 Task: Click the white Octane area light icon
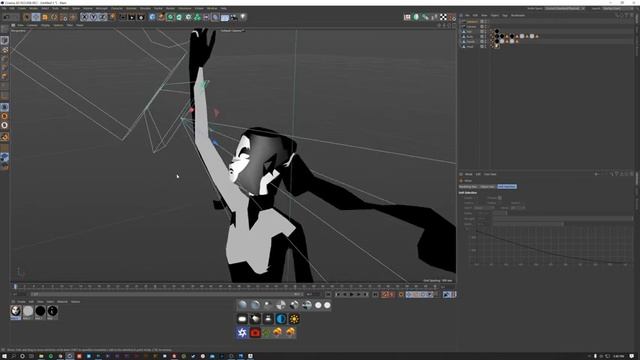(242, 319)
